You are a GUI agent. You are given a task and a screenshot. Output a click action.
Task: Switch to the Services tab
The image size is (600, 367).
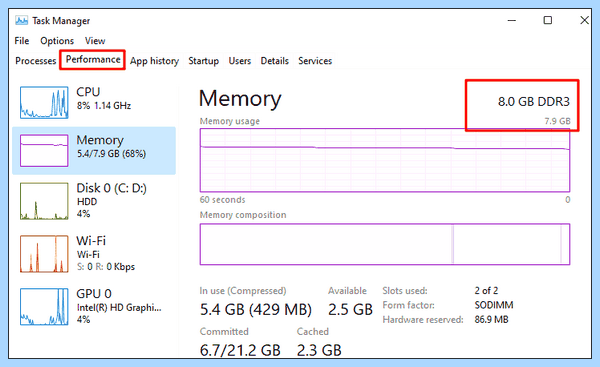(315, 61)
